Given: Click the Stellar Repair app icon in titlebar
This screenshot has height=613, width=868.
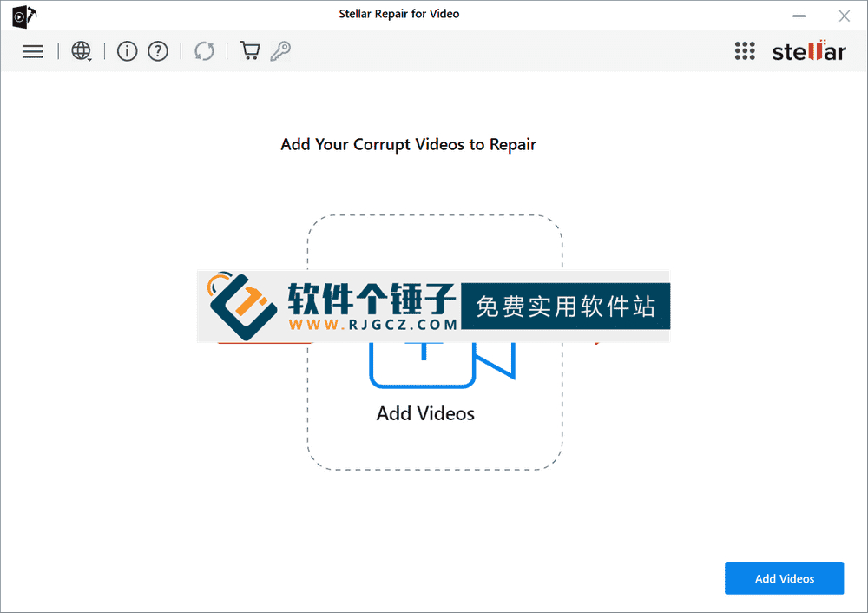Looking at the screenshot, I should [21, 16].
